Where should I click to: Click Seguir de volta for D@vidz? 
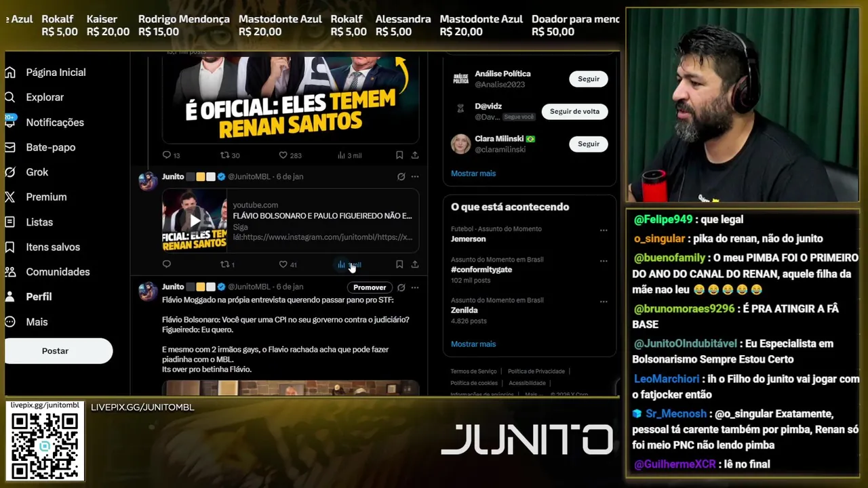click(x=574, y=111)
